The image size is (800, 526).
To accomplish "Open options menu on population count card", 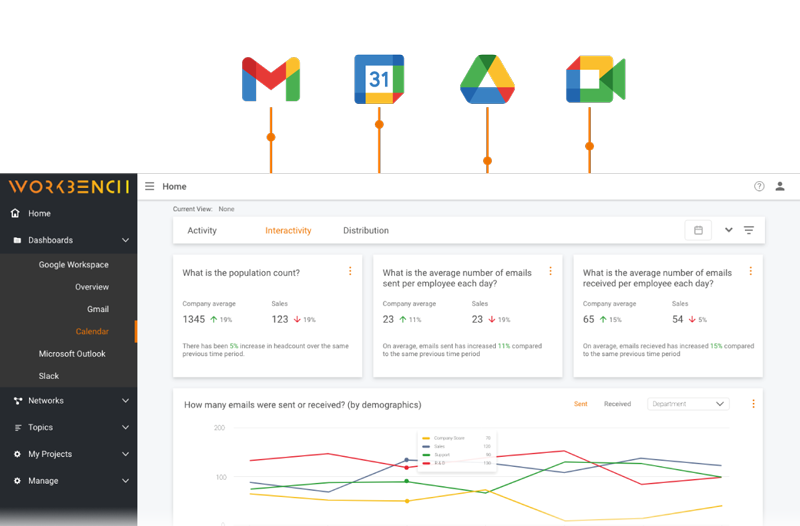I will point(350,271).
